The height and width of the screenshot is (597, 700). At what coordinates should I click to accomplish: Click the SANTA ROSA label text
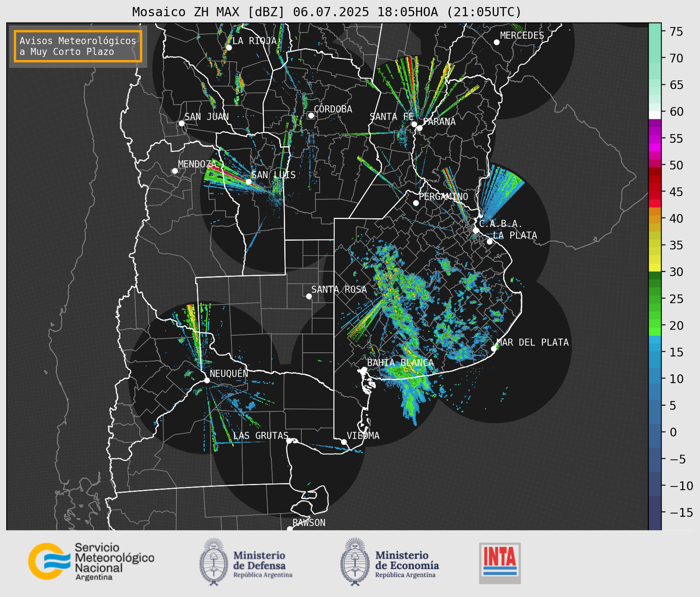[339, 289]
